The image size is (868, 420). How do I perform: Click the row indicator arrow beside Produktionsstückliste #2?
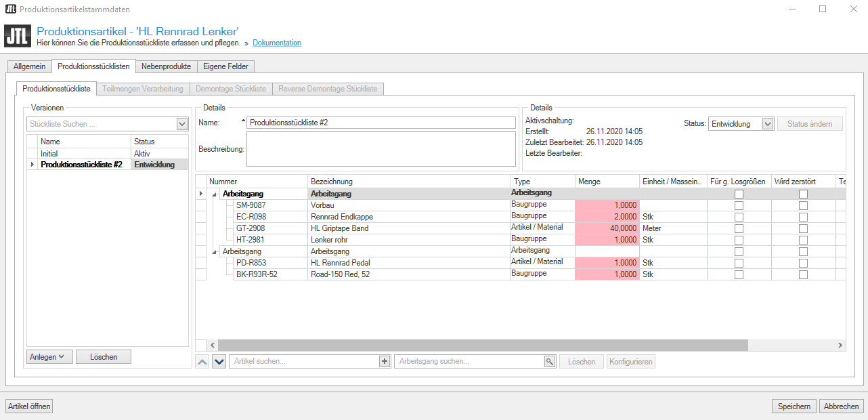pyautogui.click(x=32, y=165)
